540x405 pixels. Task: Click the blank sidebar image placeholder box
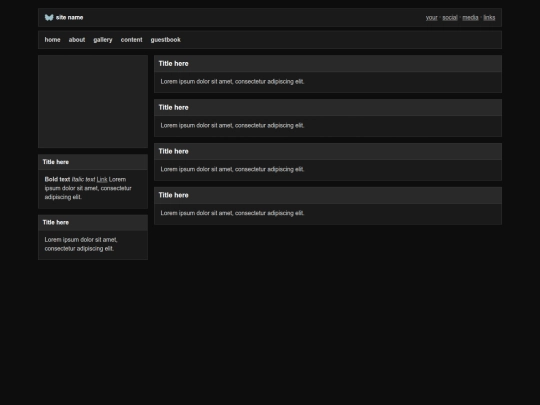click(x=93, y=102)
